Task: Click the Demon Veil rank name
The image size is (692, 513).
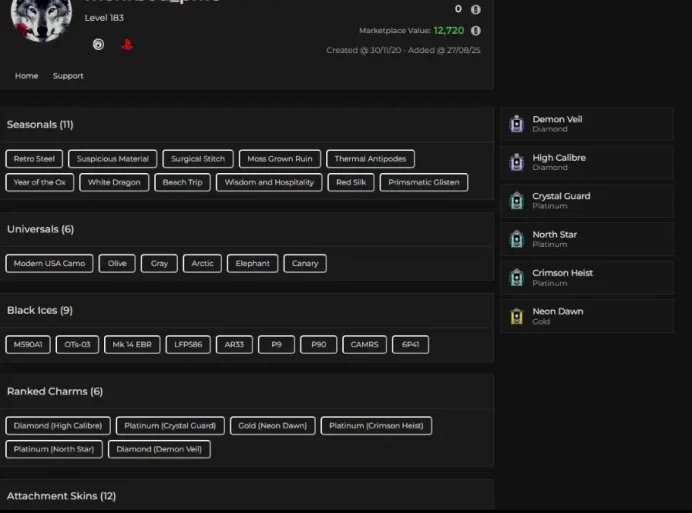Action: [557, 119]
